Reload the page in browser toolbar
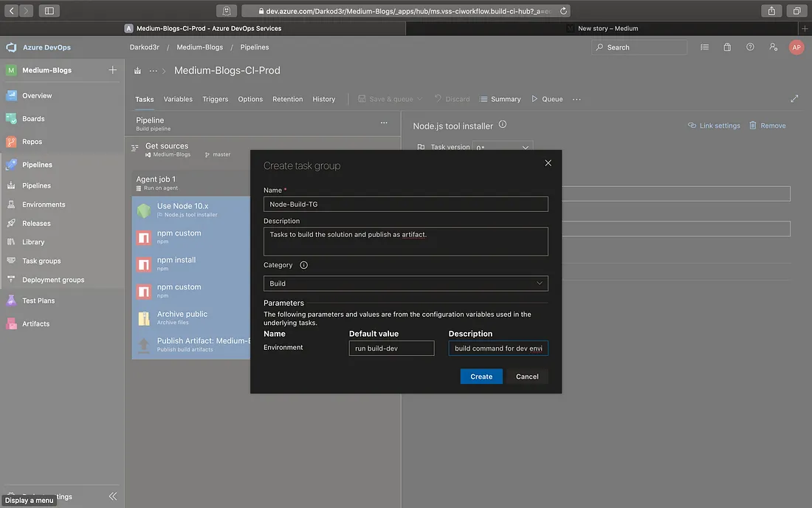This screenshot has width=812, height=508. tap(563, 11)
